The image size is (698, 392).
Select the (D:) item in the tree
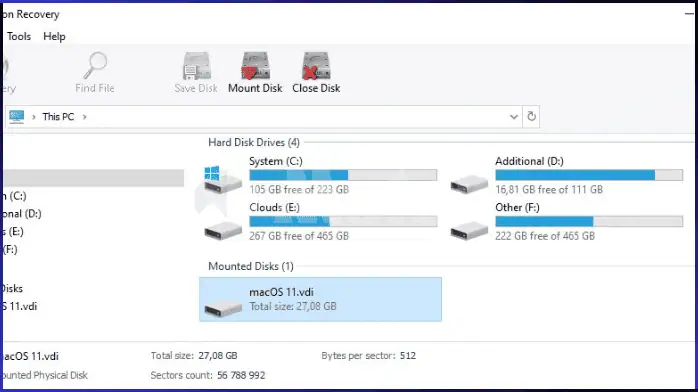pos(21,214)
